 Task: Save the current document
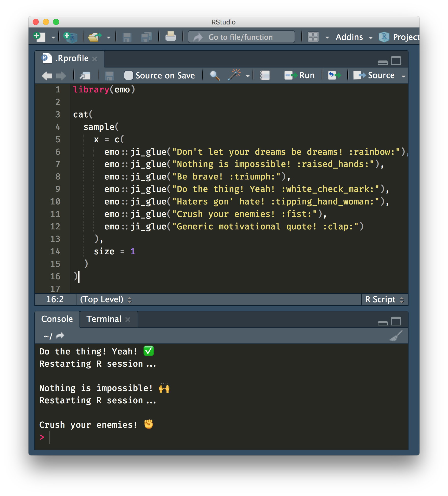coord(127,37)
